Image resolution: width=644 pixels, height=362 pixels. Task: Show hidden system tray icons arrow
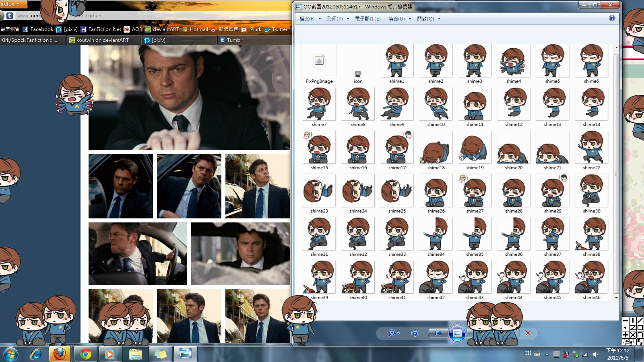pyautogui.click(x=547, y=354)
